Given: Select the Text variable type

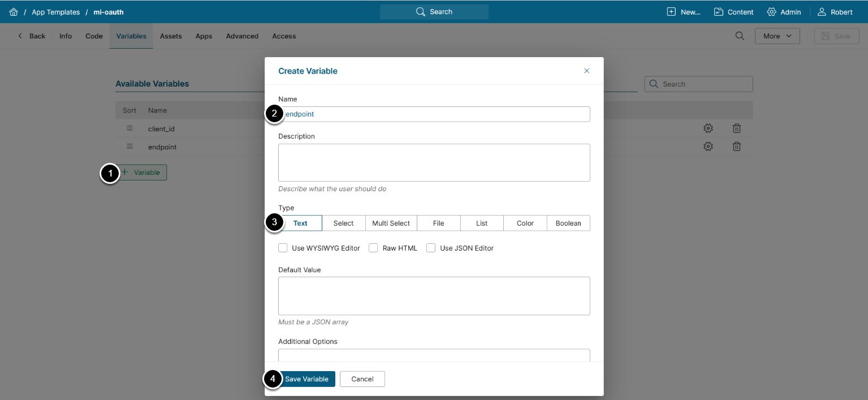Looking at the screenshot, I should tap(300, 223).
